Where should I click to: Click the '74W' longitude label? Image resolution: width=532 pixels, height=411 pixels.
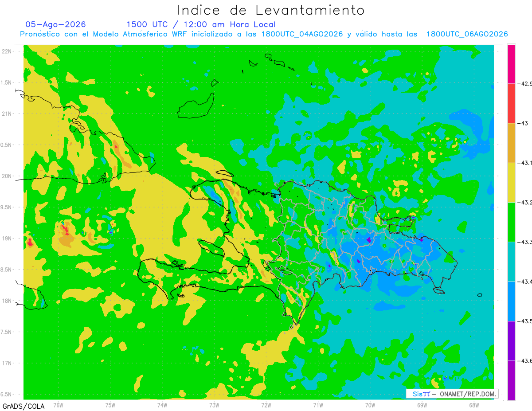point(162,405)
